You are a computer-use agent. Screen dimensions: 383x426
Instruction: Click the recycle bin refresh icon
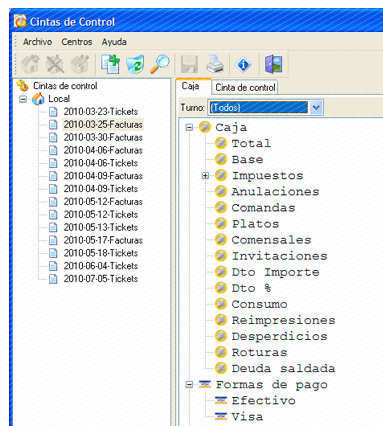click(x=135, y=64)
